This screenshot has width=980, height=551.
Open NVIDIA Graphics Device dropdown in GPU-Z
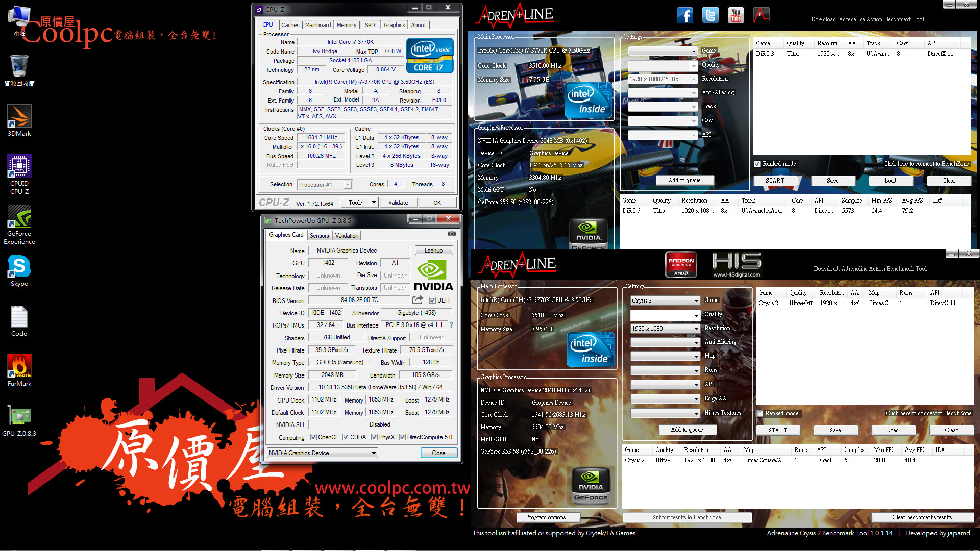[x=322, y=453]
